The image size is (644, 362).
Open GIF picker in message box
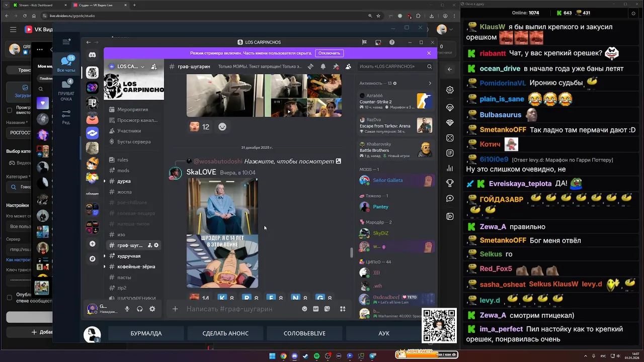point(316,309)
